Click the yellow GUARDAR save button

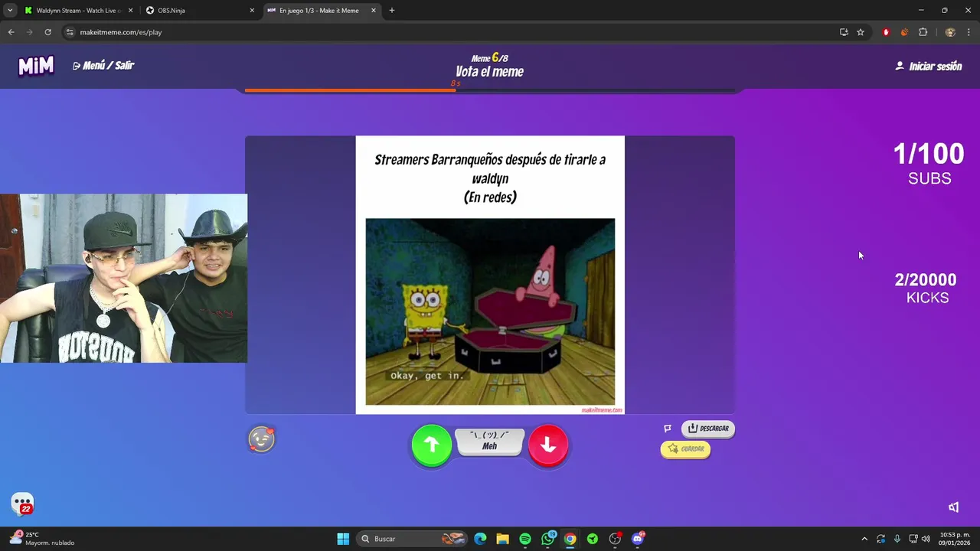point(685,449)
